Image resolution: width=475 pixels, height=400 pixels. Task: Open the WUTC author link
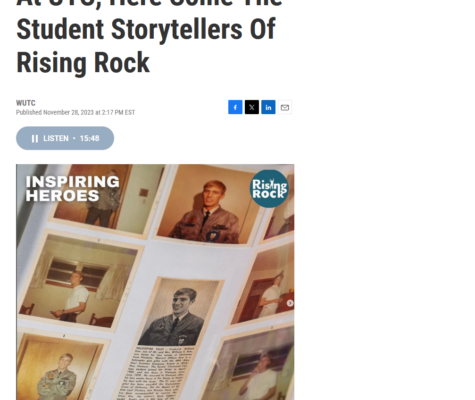click(26, 103)
